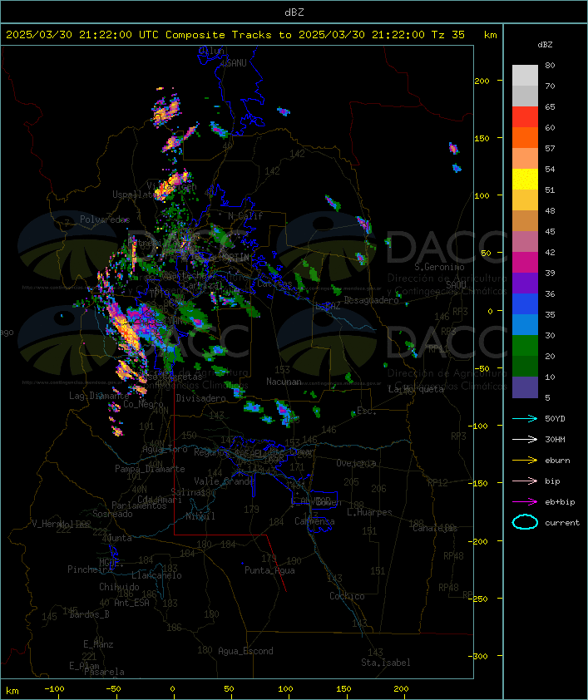The image size is (588, 700).
Task: Click the Desaguadero map label
Action: 371,300
